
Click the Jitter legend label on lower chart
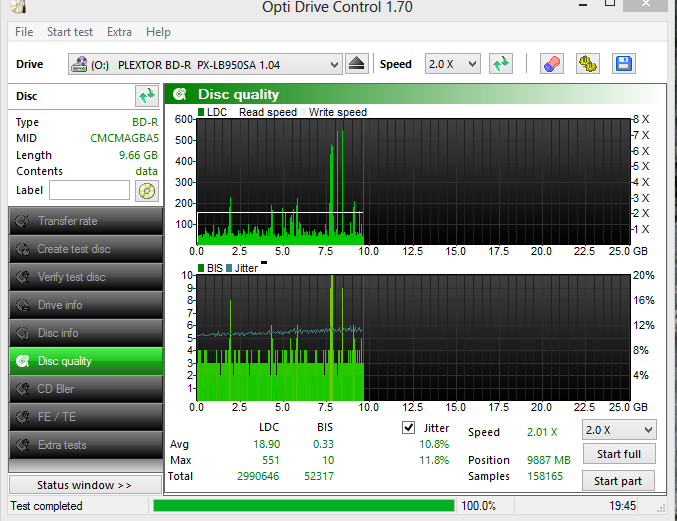point(246,268)
